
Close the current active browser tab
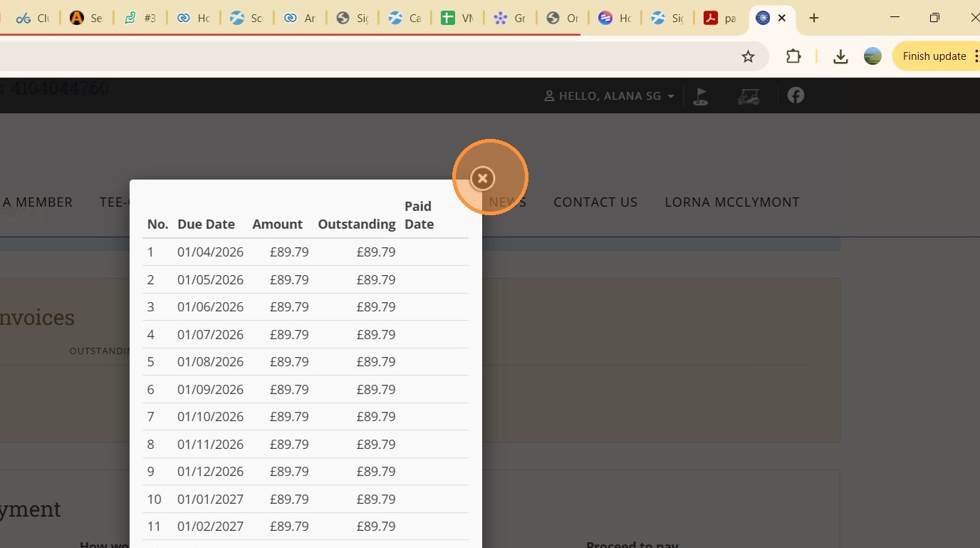tap(782, 18)
